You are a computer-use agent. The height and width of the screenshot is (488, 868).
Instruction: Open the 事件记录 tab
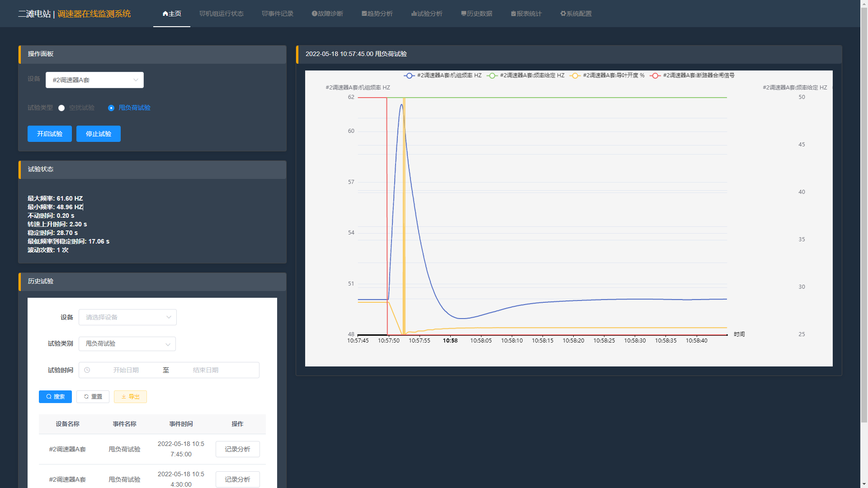click(x=278, y=14)
